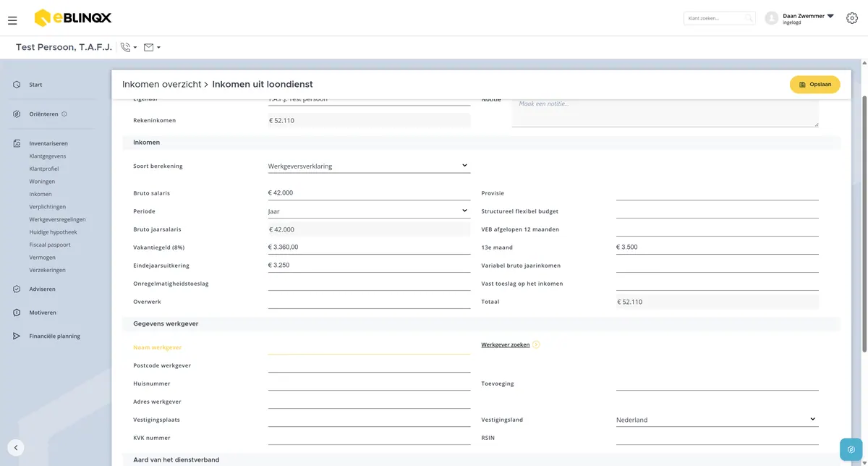Click the Notitie text area
Viewport: 868px width, 466px height.
tap(665, 111)
